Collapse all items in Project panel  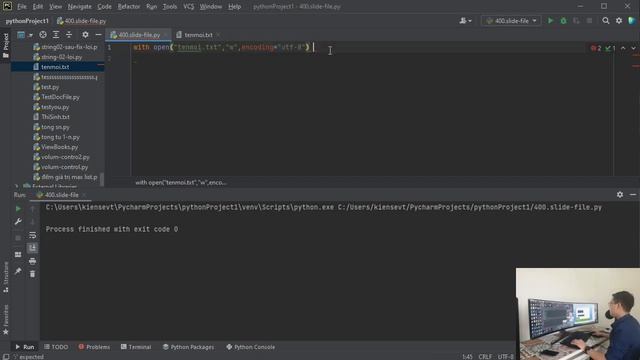point(69,35)
